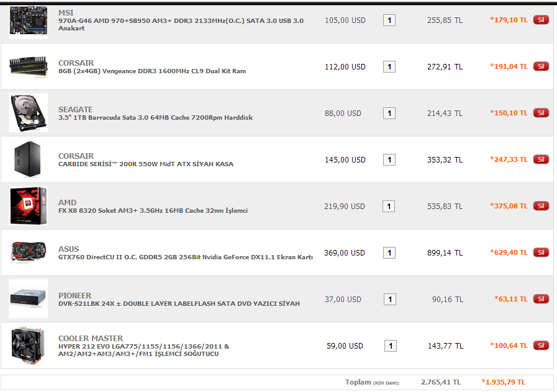This screenshot has width=557, height=392.
Task: View the ASUS graphics card thumbnail
Action: [28, 252]
